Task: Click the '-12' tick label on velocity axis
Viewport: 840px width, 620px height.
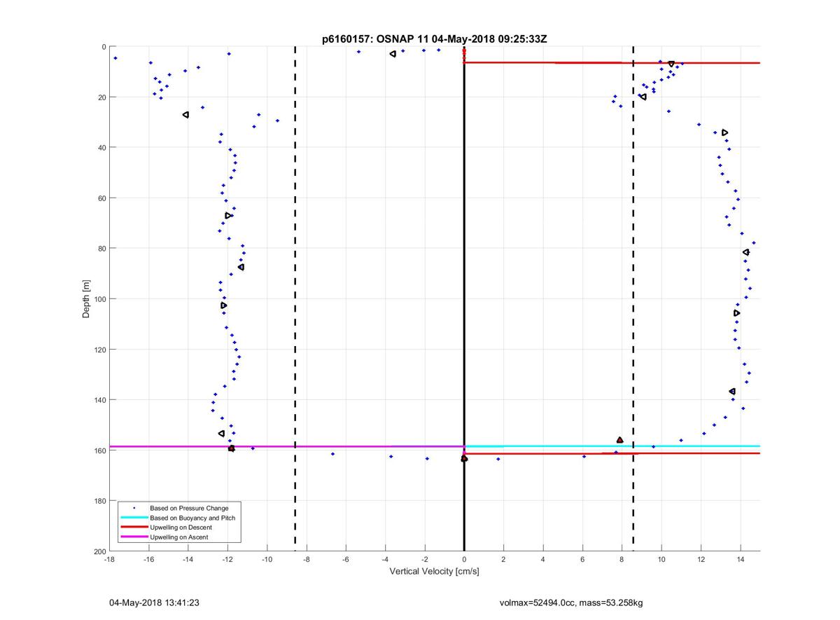Action: [227, 560]
